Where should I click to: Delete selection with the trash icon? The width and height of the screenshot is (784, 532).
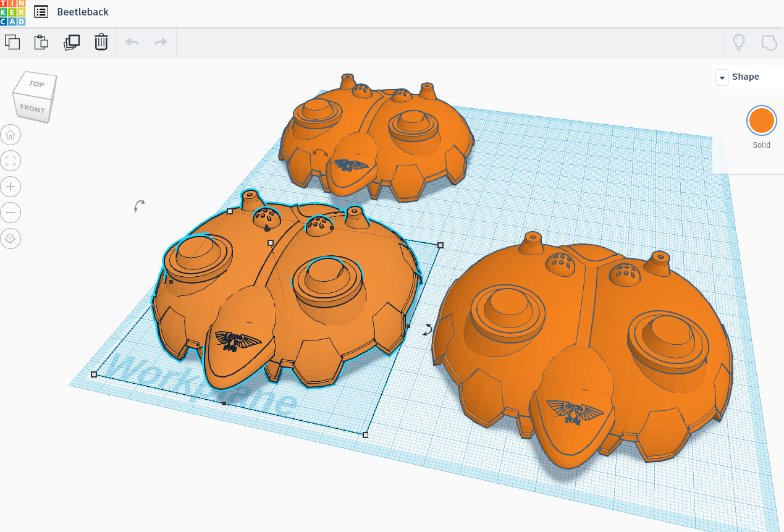[x=101, y=42]
